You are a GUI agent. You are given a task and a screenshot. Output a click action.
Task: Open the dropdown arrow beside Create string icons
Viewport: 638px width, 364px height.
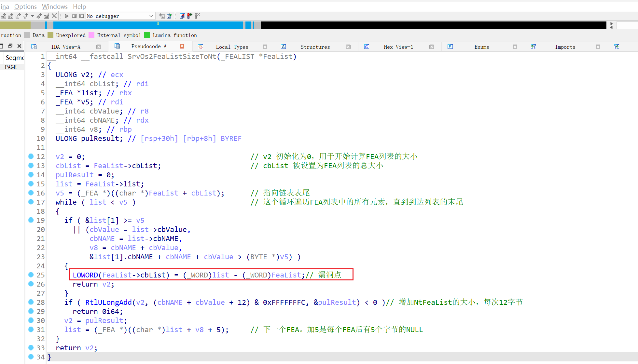(32, 16)
